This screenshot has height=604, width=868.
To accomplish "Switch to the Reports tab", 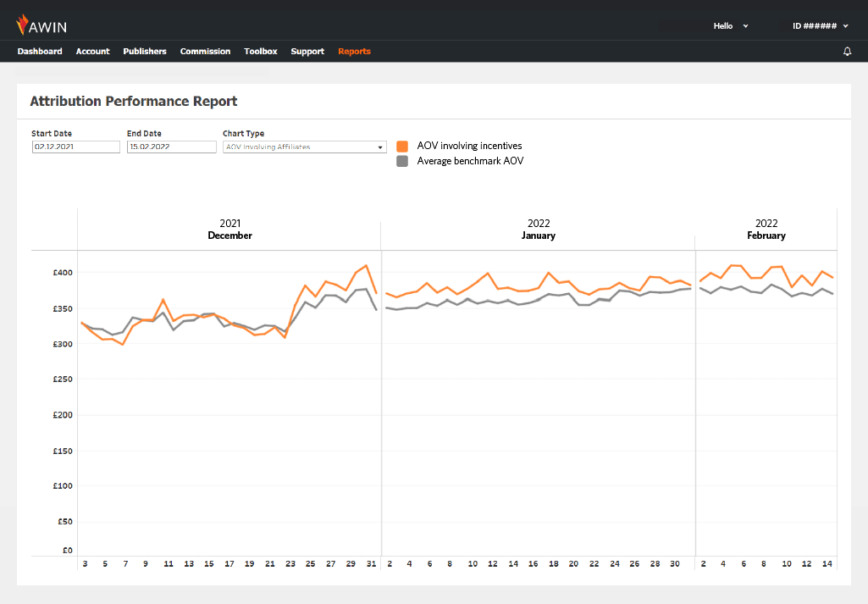I will tap(354, 52).
